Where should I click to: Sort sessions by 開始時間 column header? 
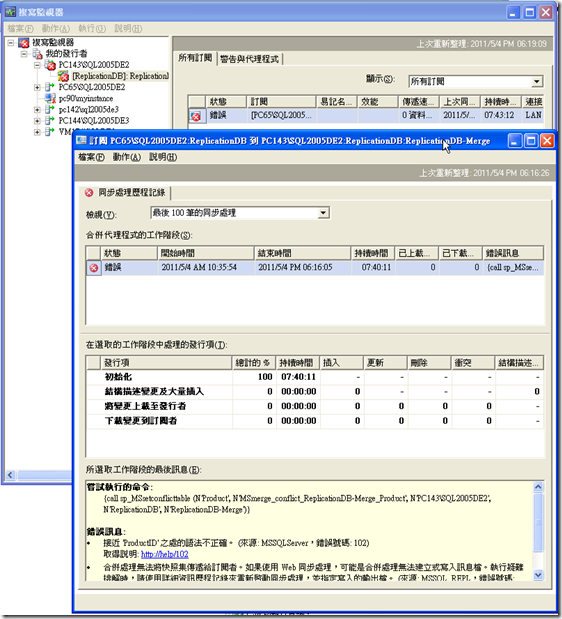click(206, 253)
